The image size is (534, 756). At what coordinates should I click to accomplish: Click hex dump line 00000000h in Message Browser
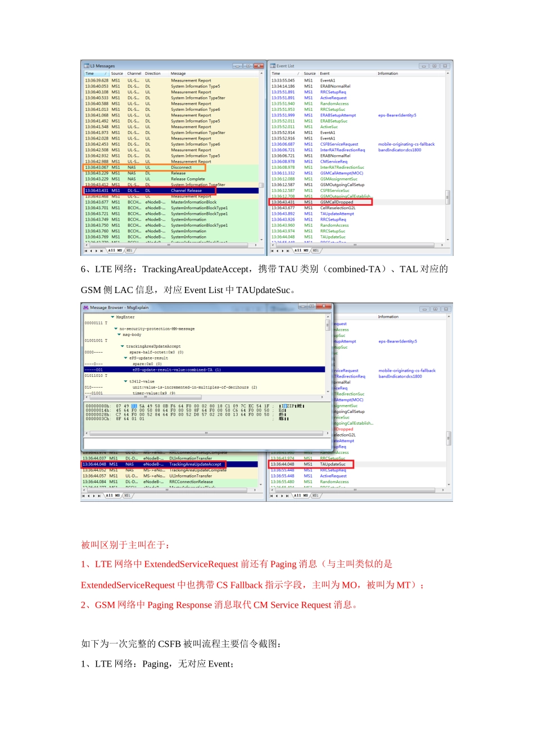(195, 406)
